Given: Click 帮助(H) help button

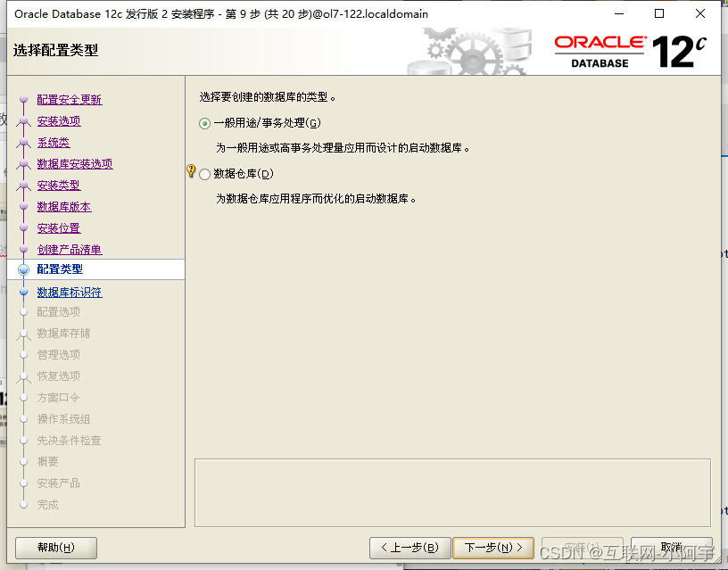Looking at the screenshot, I should pyautogui.click(x=56, y=548).
